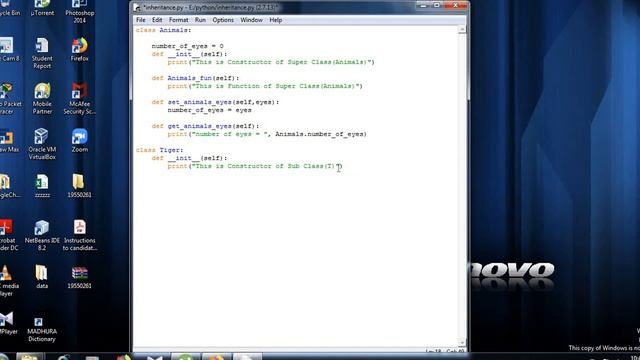Open the µTorrent desktop shortcut
This screenshot has height=360, width=640.
click(42, 8)
